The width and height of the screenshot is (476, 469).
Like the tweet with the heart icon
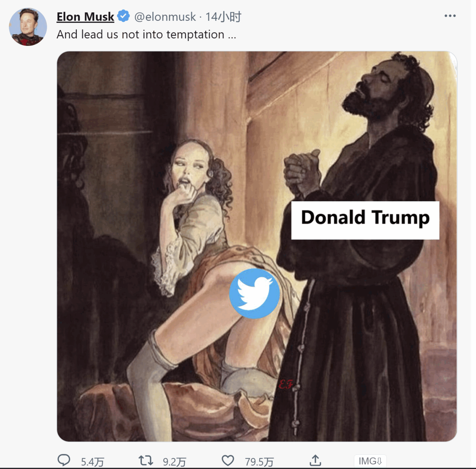[228, 461]
